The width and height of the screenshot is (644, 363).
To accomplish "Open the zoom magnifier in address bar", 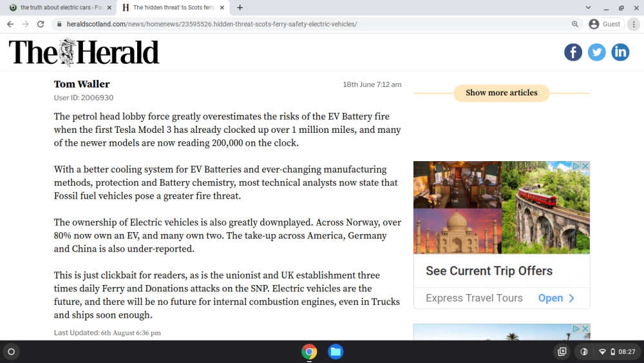I will pos(575,25).
